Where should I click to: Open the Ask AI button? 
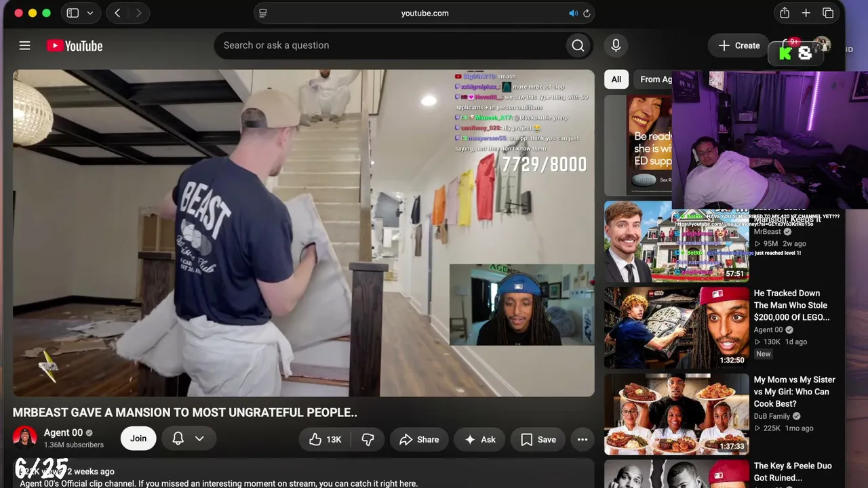pos(479,439)
